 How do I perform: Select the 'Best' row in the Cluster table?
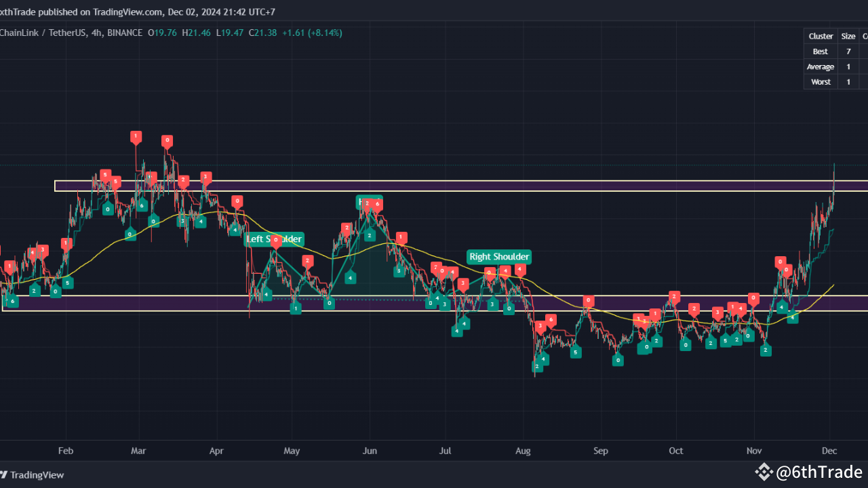click(821, 51)
